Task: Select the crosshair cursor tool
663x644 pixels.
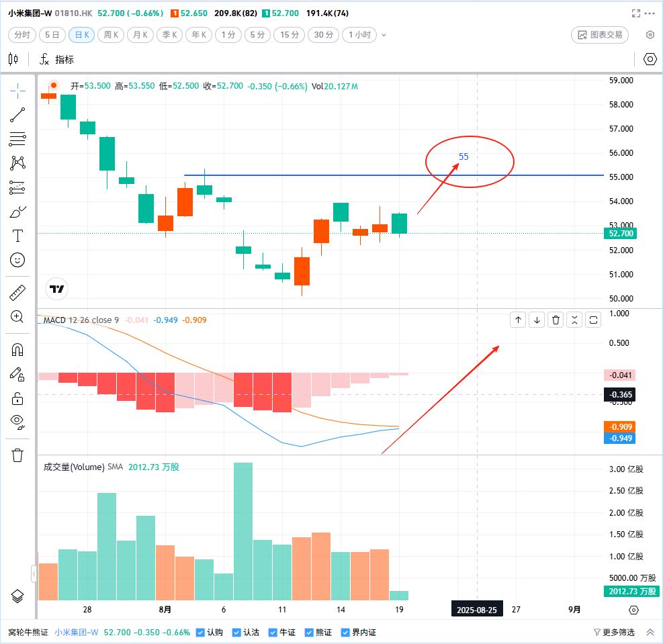Action: (x=17, y=91)
